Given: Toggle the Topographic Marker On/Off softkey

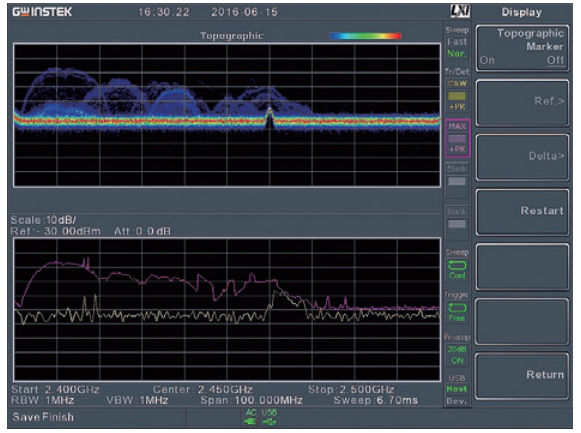Looking at the screenshot, I should tap(522, 48).
